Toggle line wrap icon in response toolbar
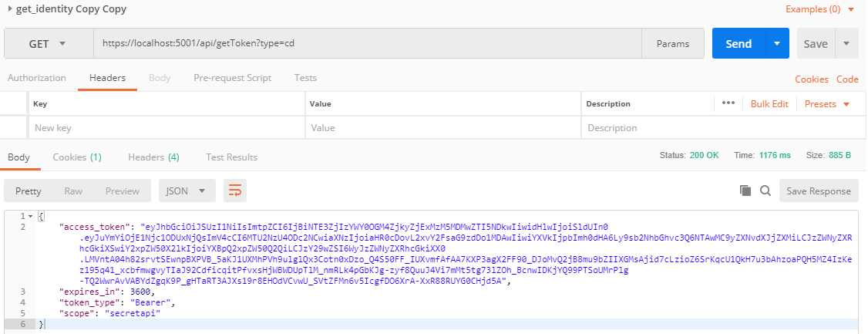Screen dimensions: 868x334 [x=235, y=191]
